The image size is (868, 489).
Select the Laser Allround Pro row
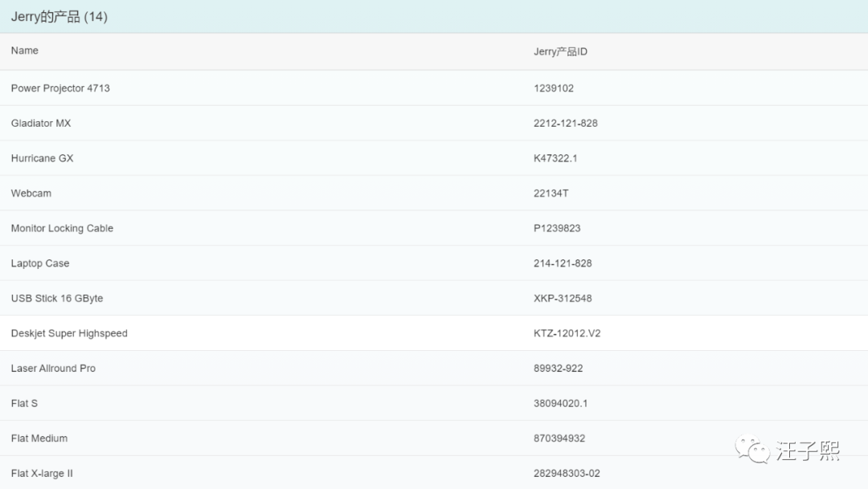(434, 369)
